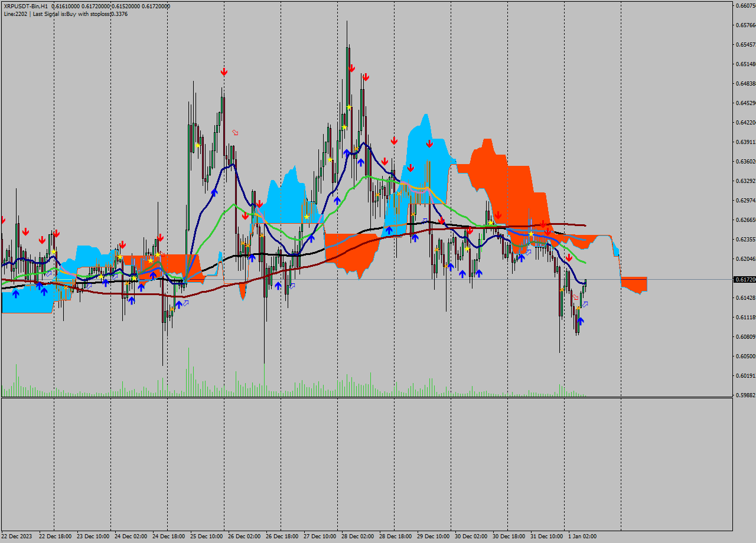This screenshot has width=756, height=543.
Task: Click the XRPUSDT-Bin,H1 symbol title text
Action: pos(26,6)
